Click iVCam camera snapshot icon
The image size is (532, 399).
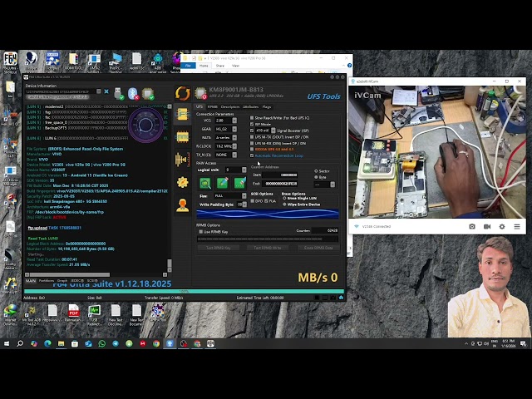tap(472, 226)
